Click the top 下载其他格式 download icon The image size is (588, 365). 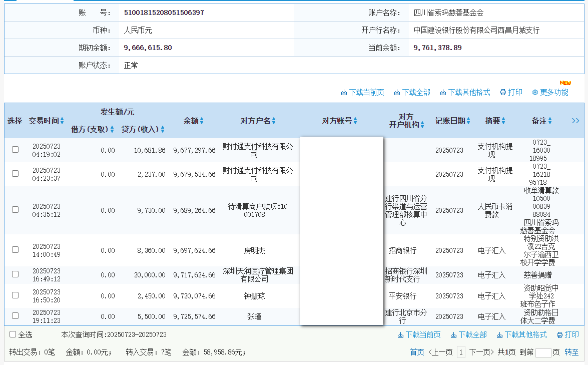443,93
